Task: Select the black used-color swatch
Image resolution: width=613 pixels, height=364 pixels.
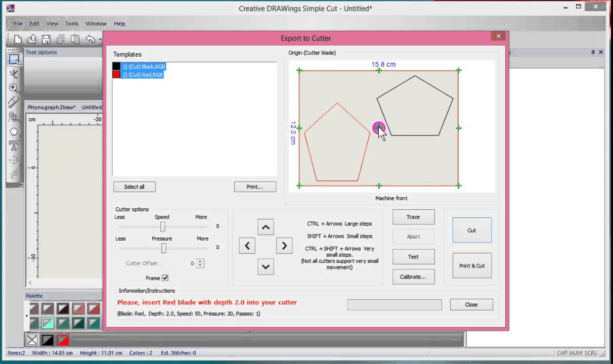Action: pos(48,340)
